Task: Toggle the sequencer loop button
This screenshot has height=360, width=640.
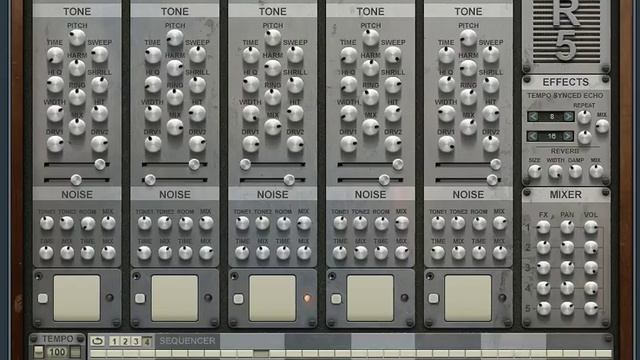Action: coord(97,341)
